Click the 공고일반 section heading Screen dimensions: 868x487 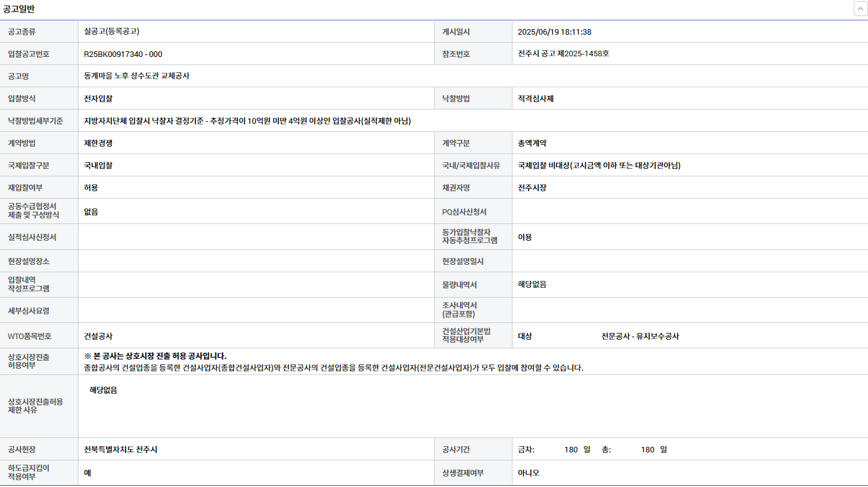point(19,9)
